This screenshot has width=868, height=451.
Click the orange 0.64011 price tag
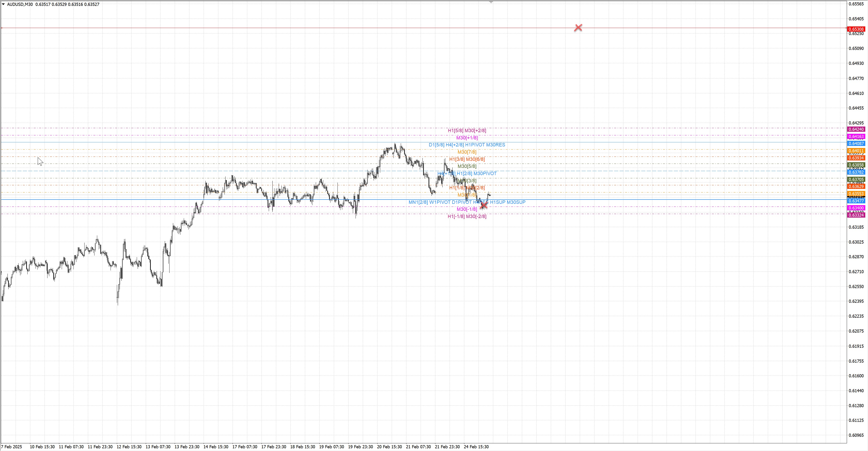coord(856,151)
